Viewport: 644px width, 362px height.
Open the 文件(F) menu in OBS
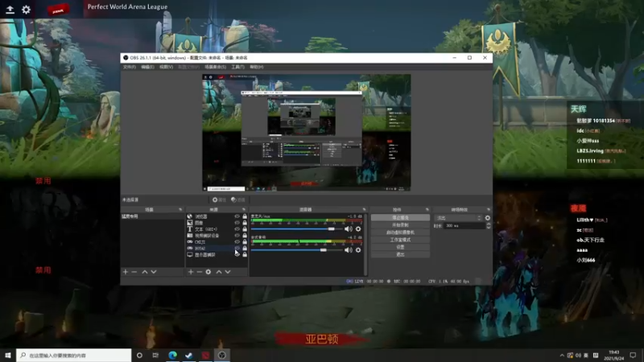[130, 67]
